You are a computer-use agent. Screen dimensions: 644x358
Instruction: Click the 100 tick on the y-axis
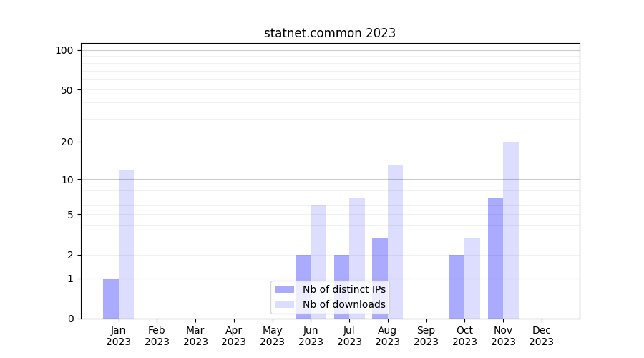click(64, 50)
